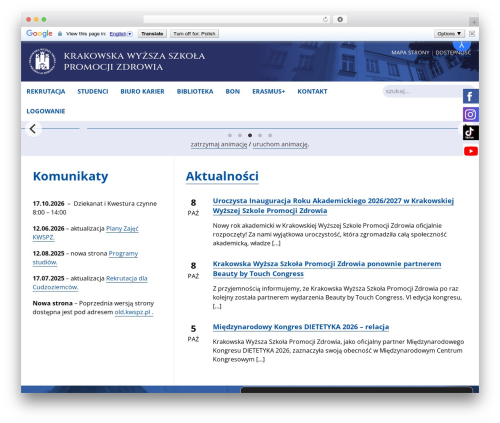Image resolution: width=500 pixels, height=423 pixels.
Task: Select the fourth slider dot
Action: 260,135
